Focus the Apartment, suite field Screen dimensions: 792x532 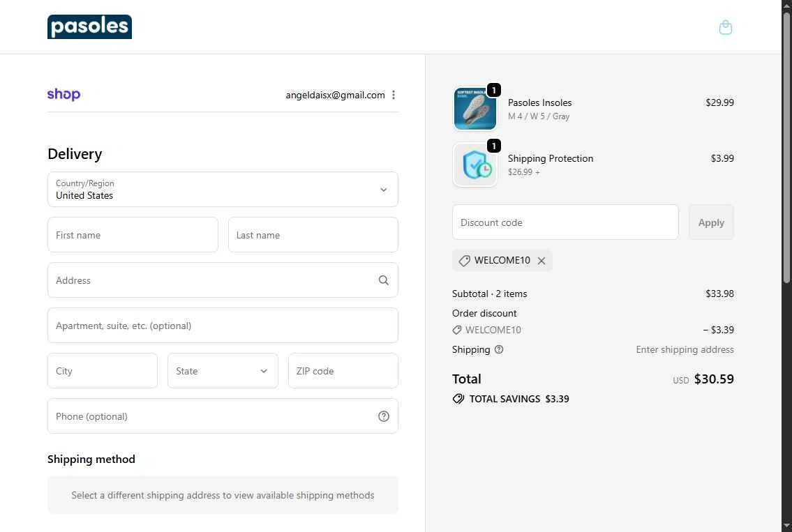(x=223, y=326)
